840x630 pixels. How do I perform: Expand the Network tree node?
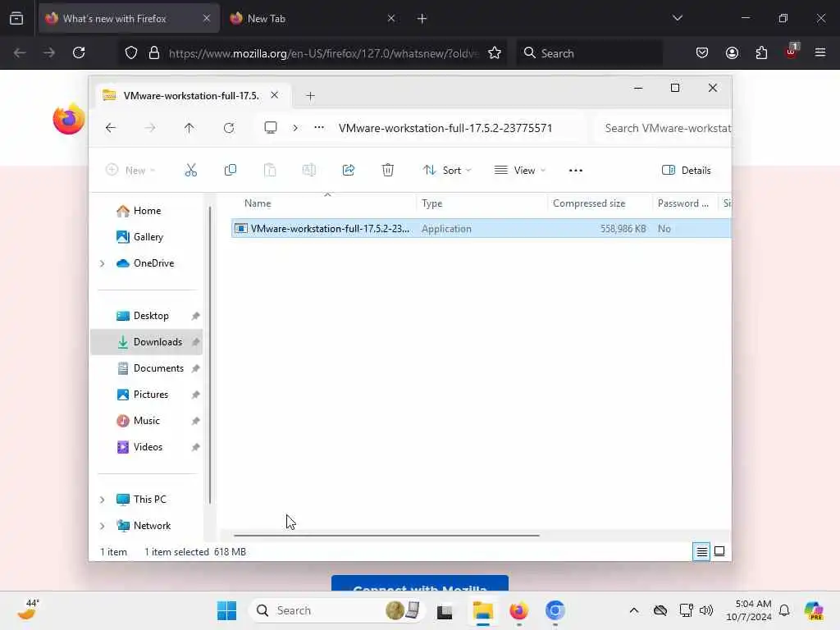(102, 526)
